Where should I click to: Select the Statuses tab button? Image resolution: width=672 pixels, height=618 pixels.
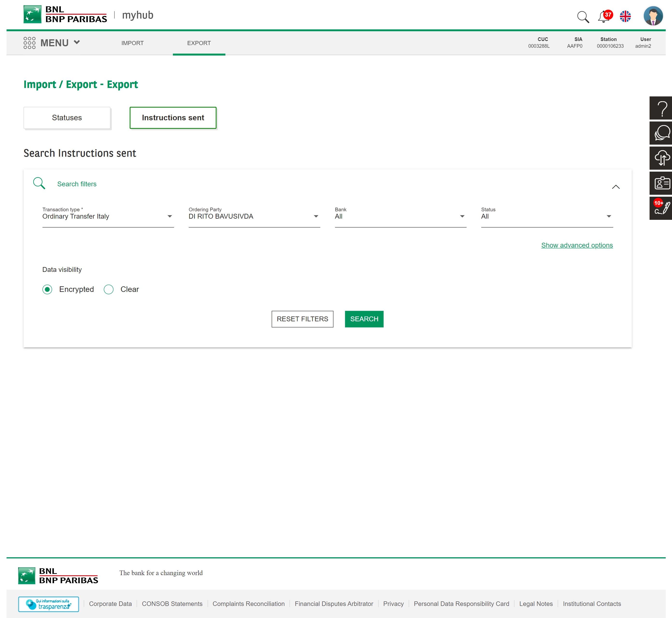pos(67,118)
